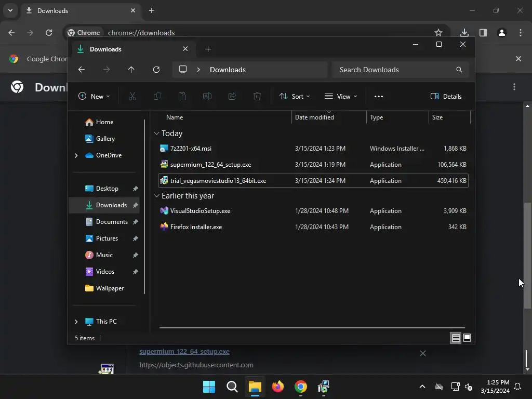Open taskbar Search
532x399 pixels.
click(x=232, y=387)
